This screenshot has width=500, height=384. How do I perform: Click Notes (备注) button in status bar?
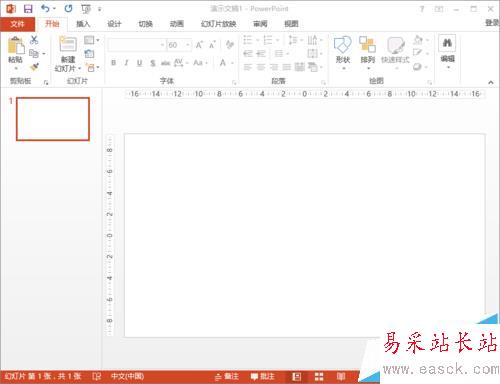227,377
